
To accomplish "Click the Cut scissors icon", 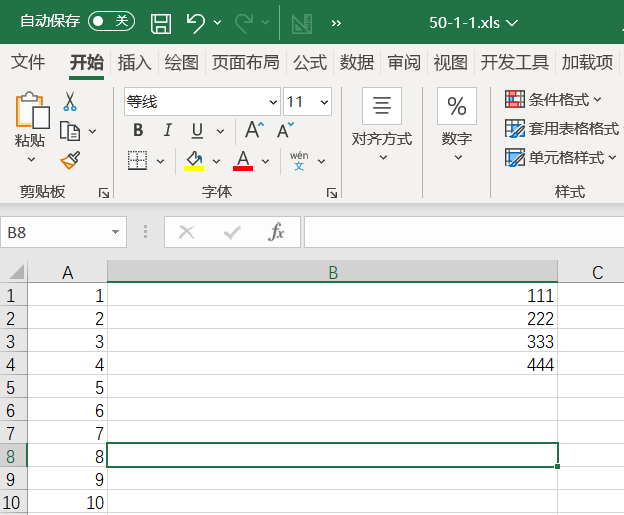I will 70,101.
